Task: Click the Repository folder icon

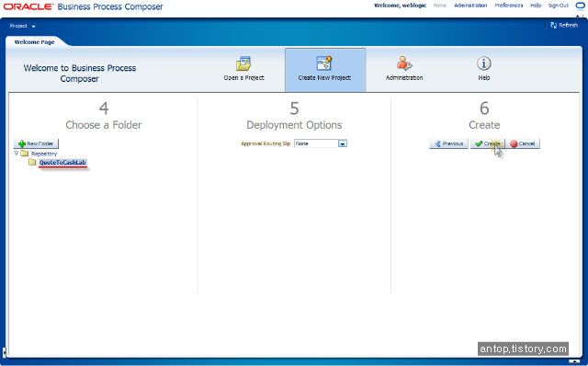Action: [25, 154]
